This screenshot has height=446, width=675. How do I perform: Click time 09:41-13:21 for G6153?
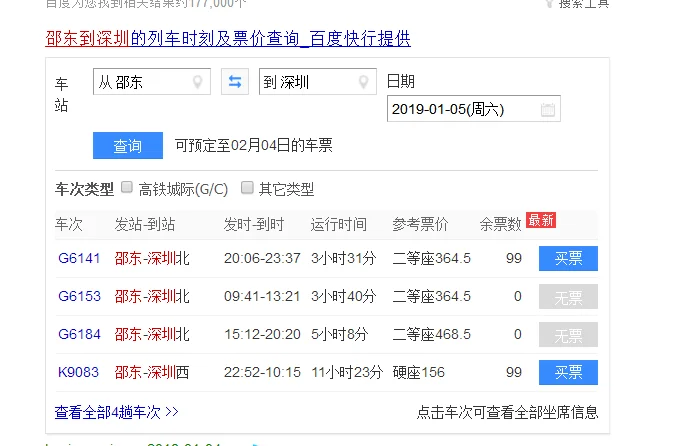(x=262, y=296)
